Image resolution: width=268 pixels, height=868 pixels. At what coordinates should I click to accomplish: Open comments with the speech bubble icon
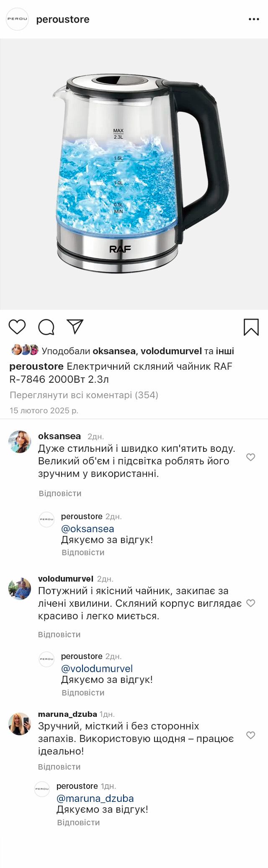pyautogui.click(x=46, y=327)
